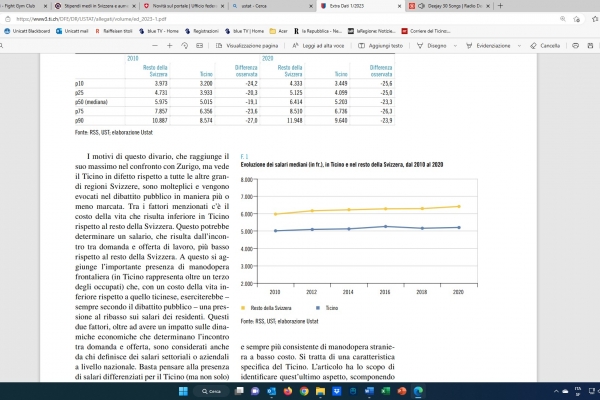Screen dimensions: 600x400
Task: Open Teams chat from taskbar
Action: [255, 391]
